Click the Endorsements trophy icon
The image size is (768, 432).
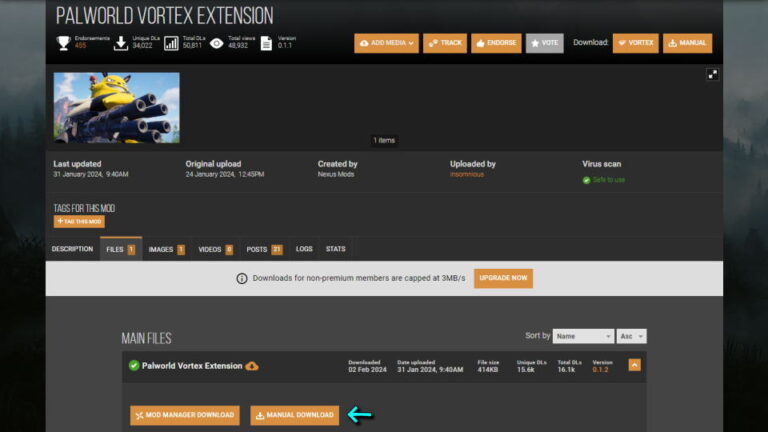(63, 43)
